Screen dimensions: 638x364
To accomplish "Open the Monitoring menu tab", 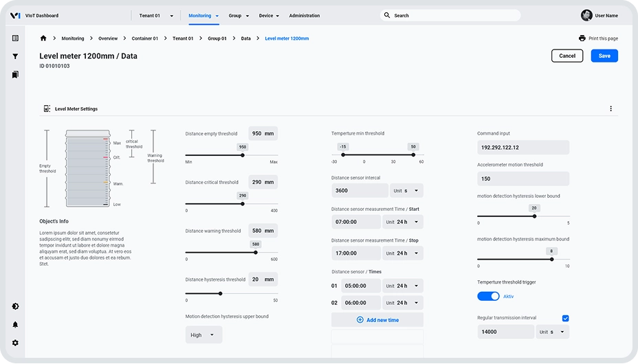I will pyautogui.click(x=203, y=15).
